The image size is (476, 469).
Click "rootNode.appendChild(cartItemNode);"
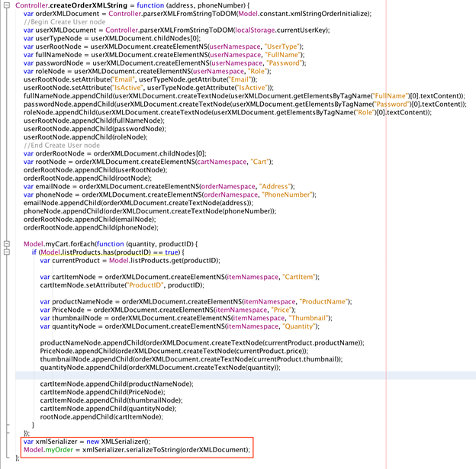(x=101, y=416)
